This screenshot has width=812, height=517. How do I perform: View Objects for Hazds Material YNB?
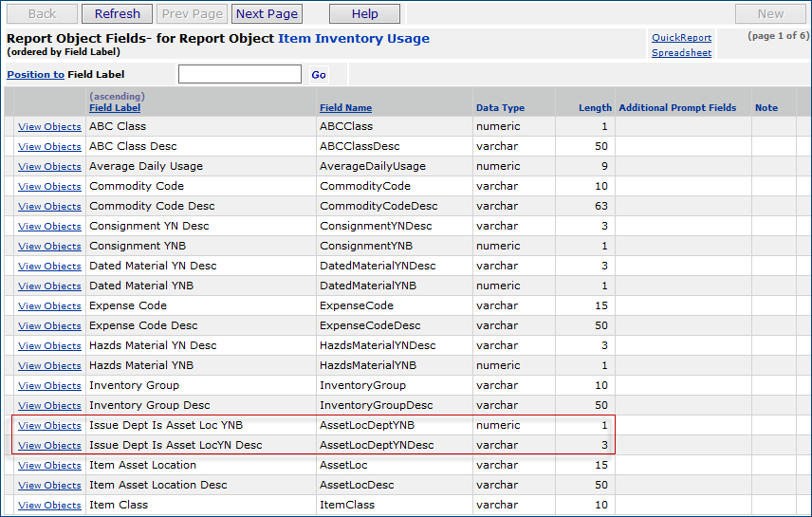pos(49,366)
